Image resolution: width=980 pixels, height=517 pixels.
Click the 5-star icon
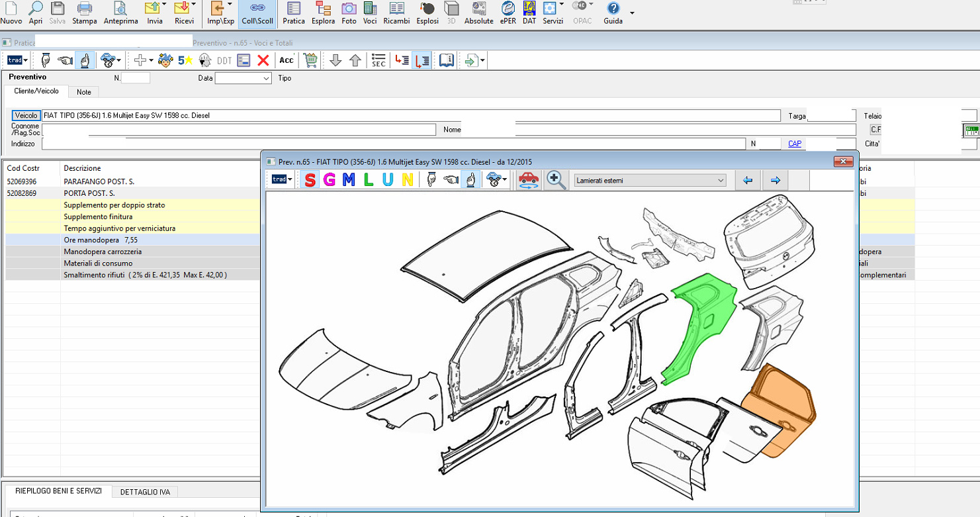pyautogui.click(x=185, y=60)
